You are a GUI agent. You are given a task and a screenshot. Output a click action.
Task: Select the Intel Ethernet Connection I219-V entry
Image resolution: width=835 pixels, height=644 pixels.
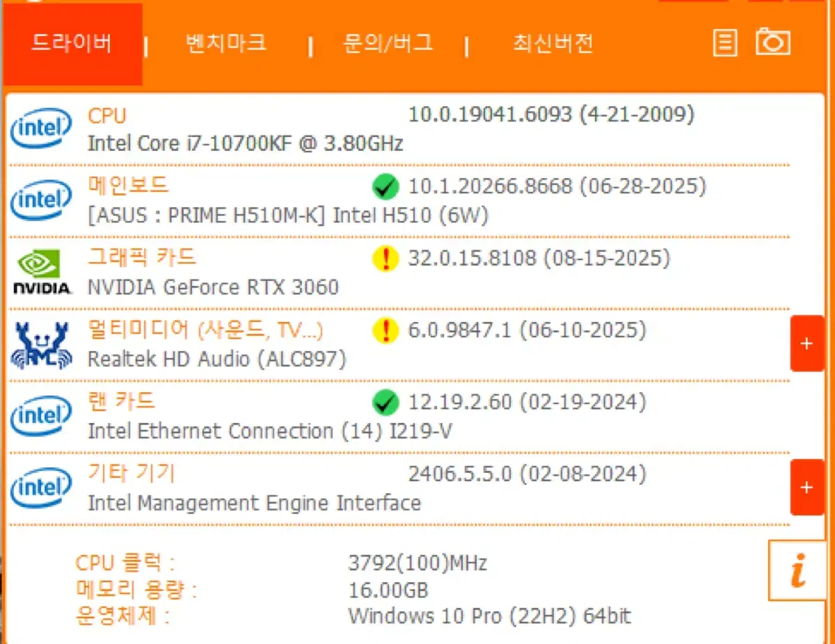tap(269, 431)
